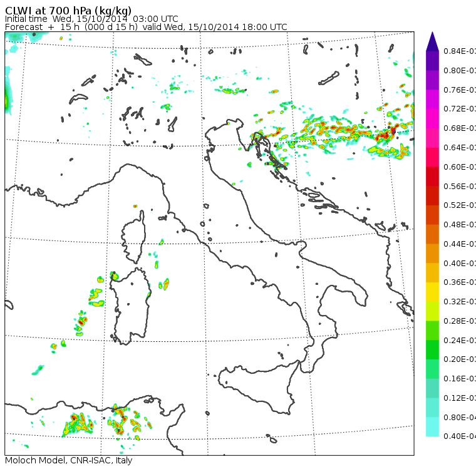Screen dimensions: 476x469
Task: Click the 'Forecast + 15 h' valid time line
Action: (x=146, y=27)
